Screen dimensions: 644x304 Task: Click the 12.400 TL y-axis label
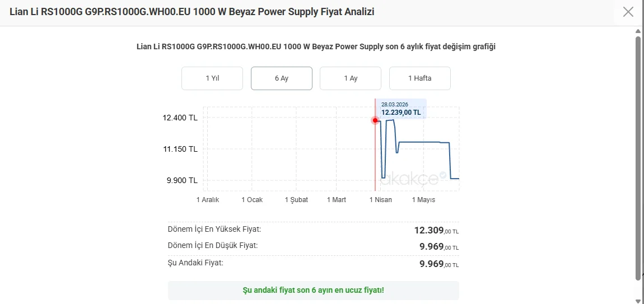180,118
